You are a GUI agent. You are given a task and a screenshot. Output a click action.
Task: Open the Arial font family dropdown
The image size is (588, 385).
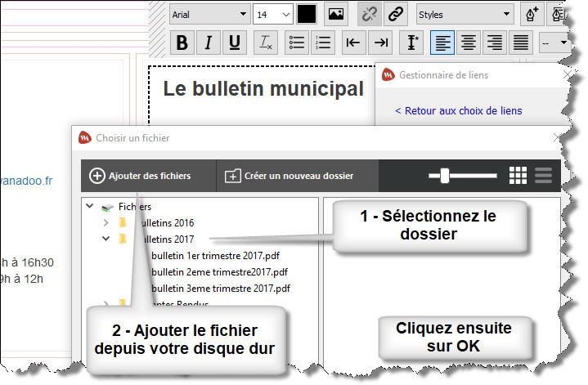coord(209,14)
